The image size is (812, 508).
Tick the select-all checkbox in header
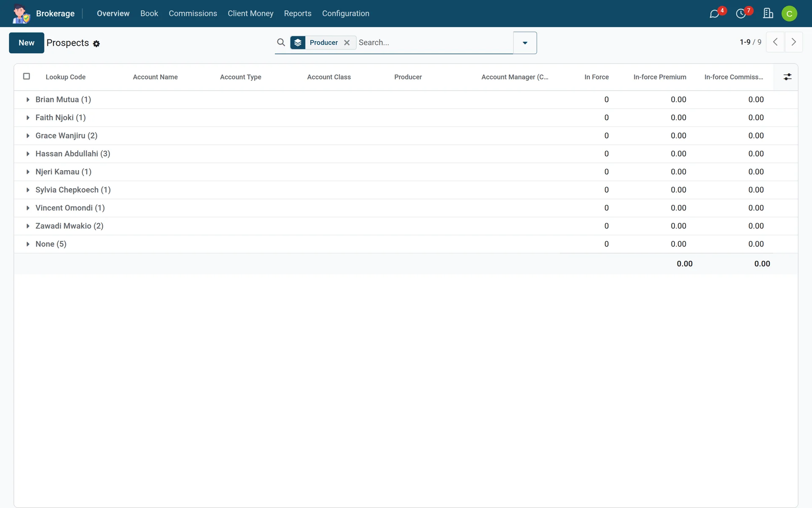27,76
